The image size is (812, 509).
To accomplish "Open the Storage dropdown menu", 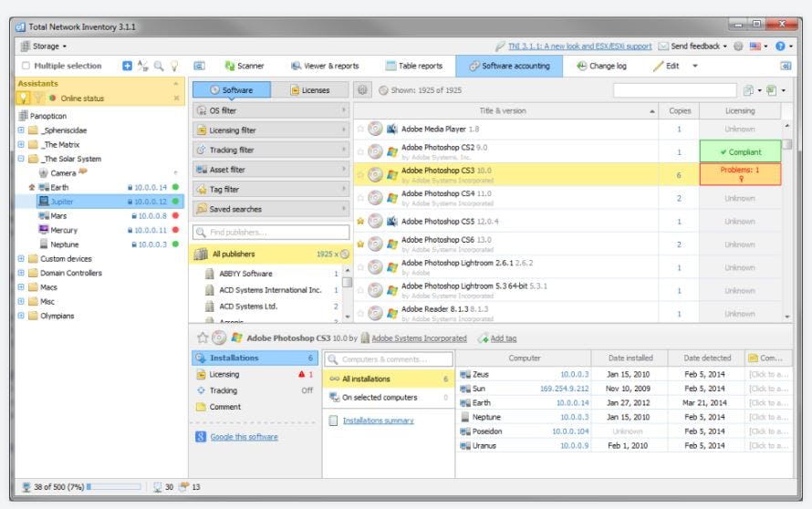I will pyautogui.click(x=44, y=47).
